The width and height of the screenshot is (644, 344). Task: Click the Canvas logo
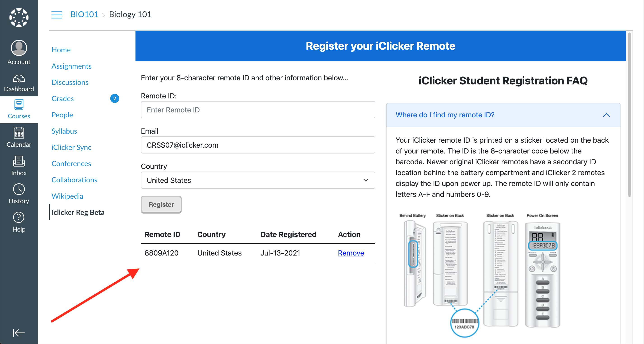click(19, 17)
